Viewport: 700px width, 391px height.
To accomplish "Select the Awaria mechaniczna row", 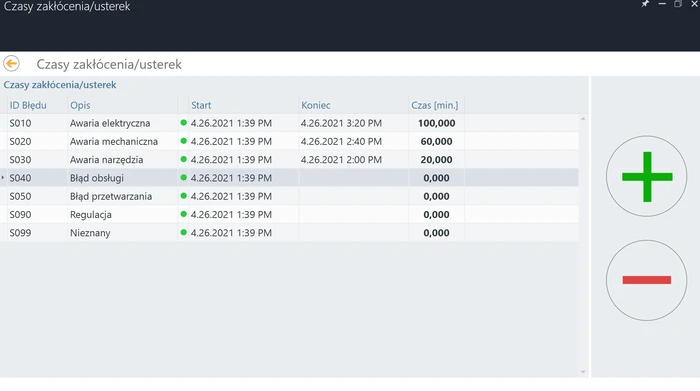I will [289, 141].
